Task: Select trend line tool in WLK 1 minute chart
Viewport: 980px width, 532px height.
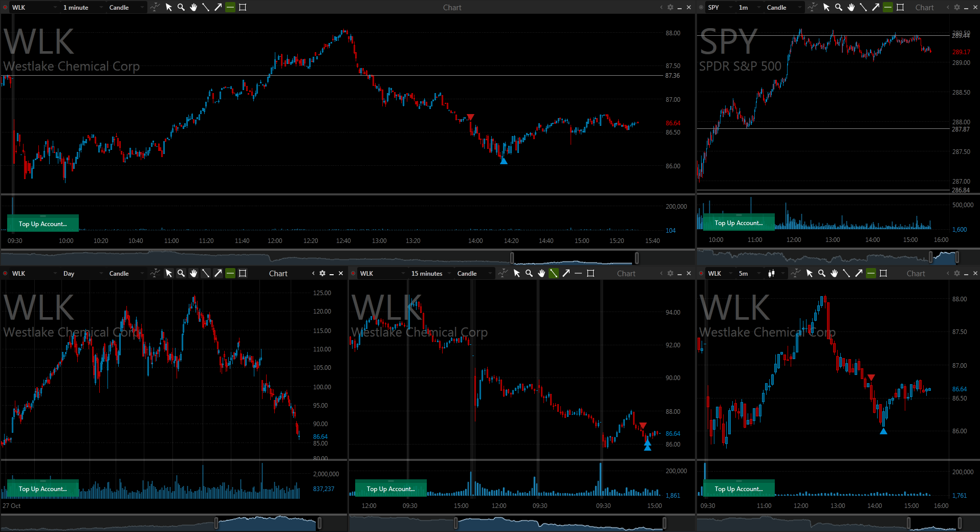Action: coord(206,7)
